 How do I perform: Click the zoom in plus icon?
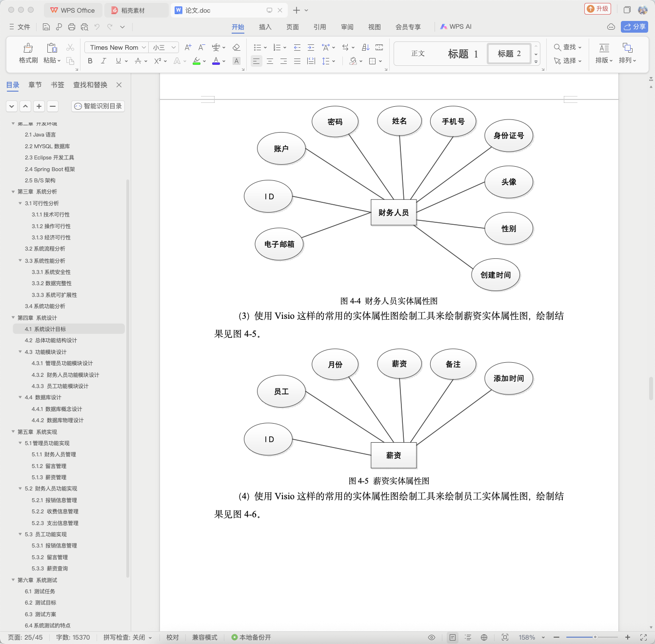(x=628, y=637)
